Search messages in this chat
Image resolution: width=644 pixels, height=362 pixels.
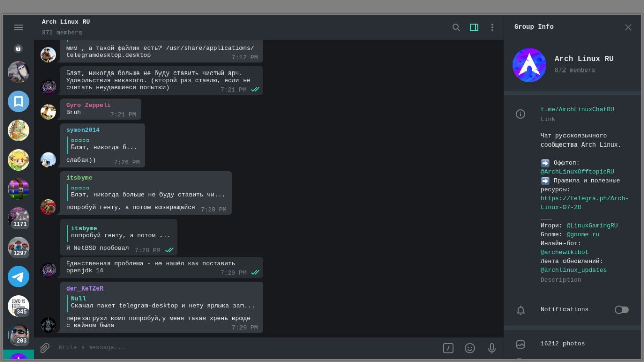[x=456, y=27]
